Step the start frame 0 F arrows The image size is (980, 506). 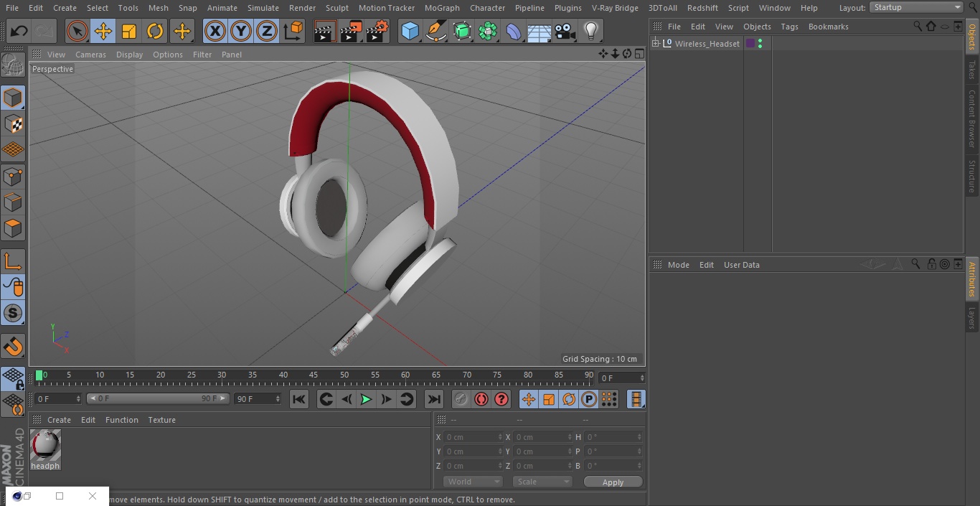coord(78,398)
